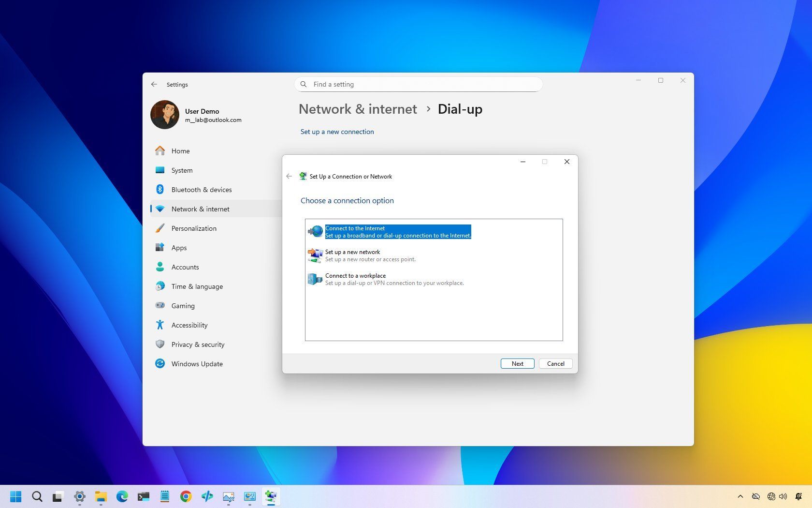812x508 pixels.
Task: Click the Find a setting search box
Action: click(418, 84)
